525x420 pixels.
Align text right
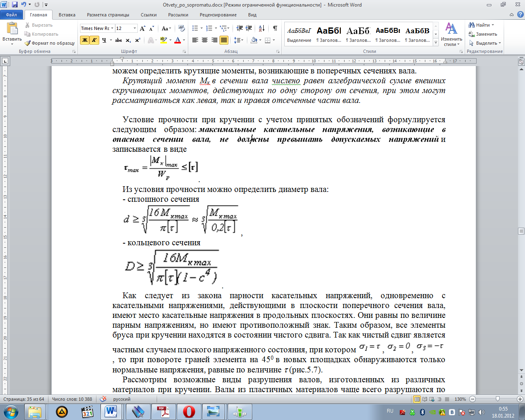(214, 40)
